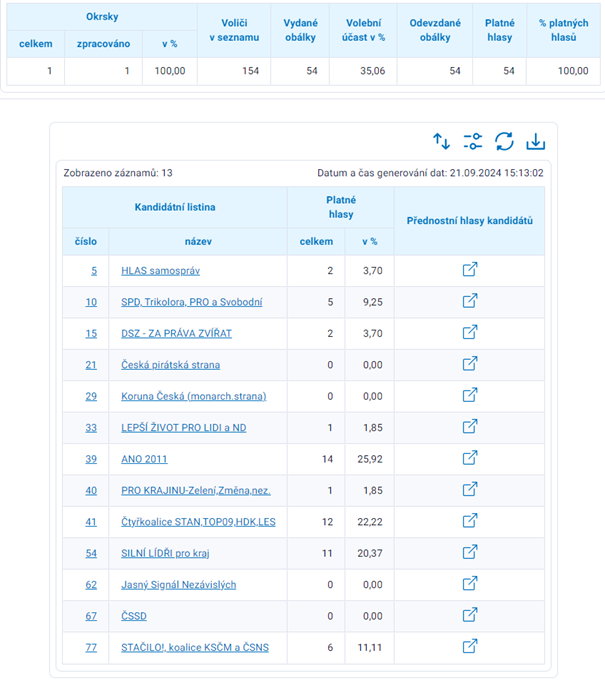Click list number 5 link
The width and height of the screenshot is (605, 683).
click(94, 271)
